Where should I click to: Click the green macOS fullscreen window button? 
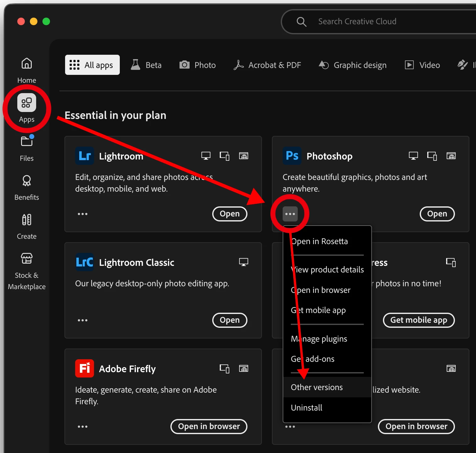tap(46, 21)
